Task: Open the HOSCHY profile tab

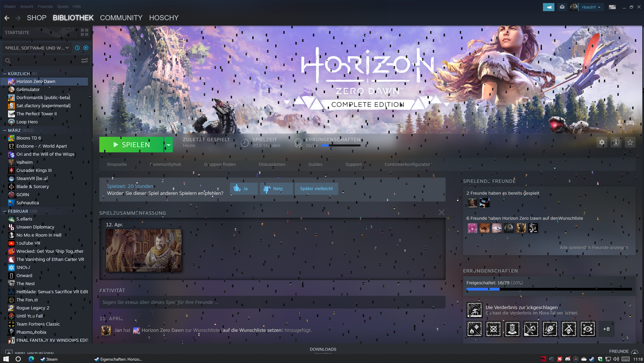Action: tap(164, 18)
